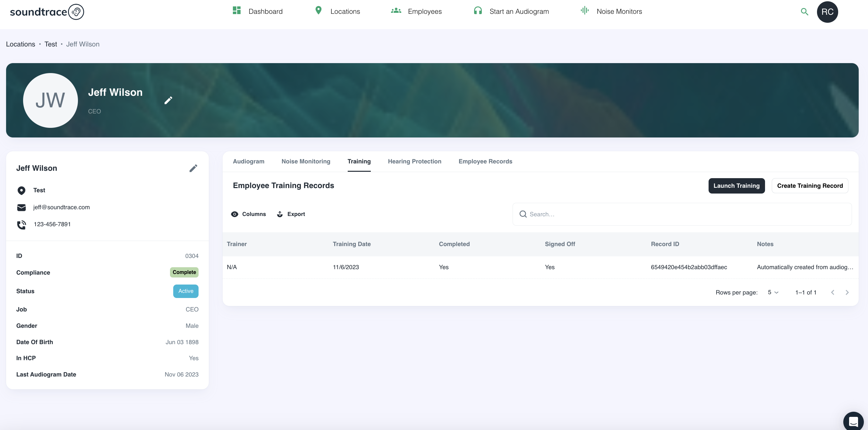
Task: Click phone number 123-456-7891
Action: coord(52,224)
